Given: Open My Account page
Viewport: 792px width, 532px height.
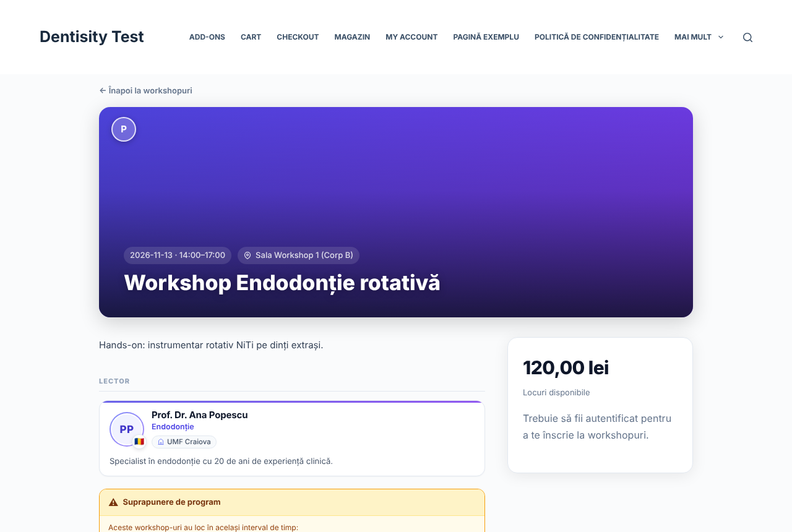Looking at the screenshot, I should [x=411, y=37].
